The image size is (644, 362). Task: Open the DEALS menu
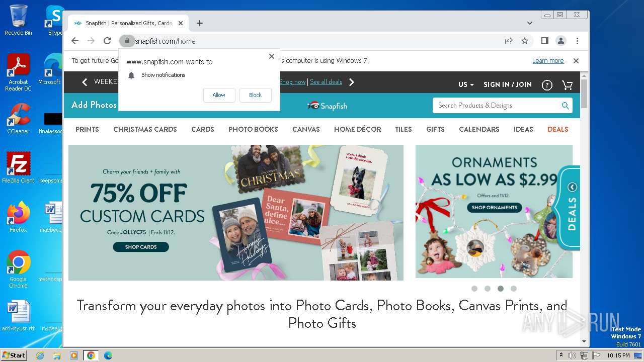click(x=557, y=129)
